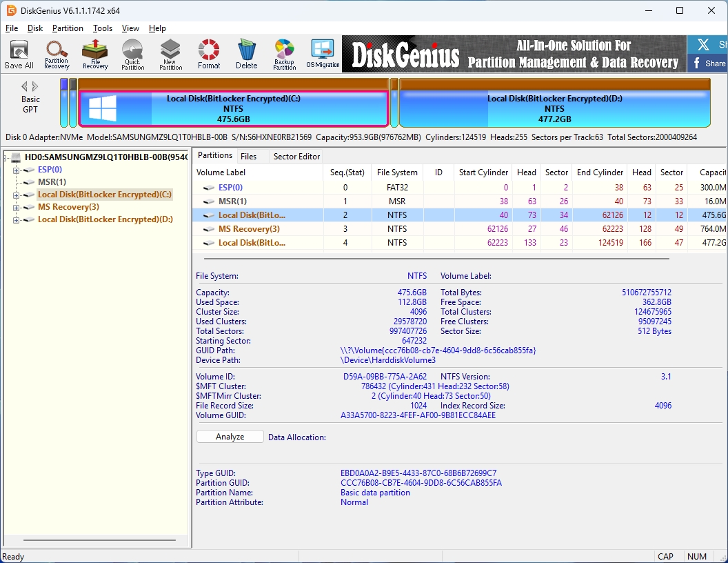Image resolution: width=728 pixels, height=563 pixels.
Task: Click the Start Cylinder column header
Action: [483, 172]
